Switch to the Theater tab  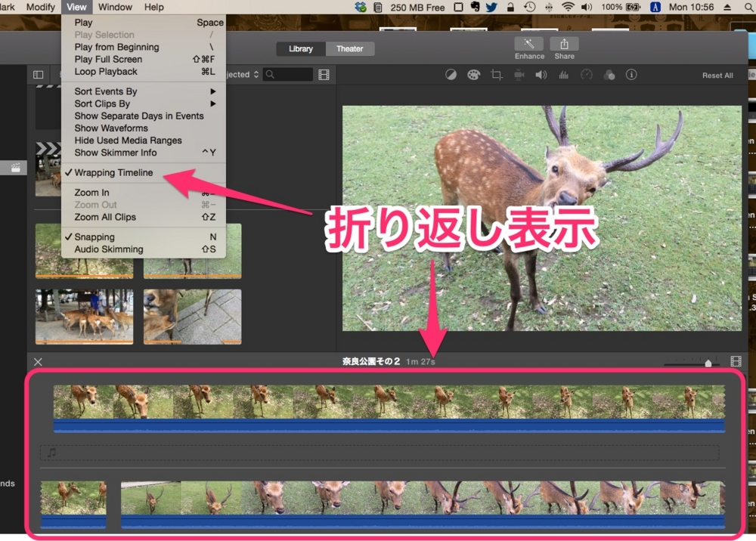[x=350, y=48]
